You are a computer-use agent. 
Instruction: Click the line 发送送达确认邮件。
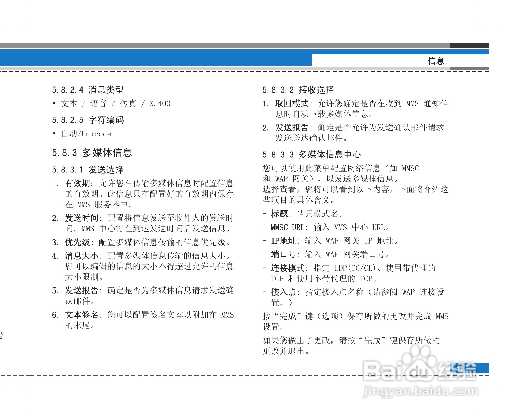click(x=312, y=138)
